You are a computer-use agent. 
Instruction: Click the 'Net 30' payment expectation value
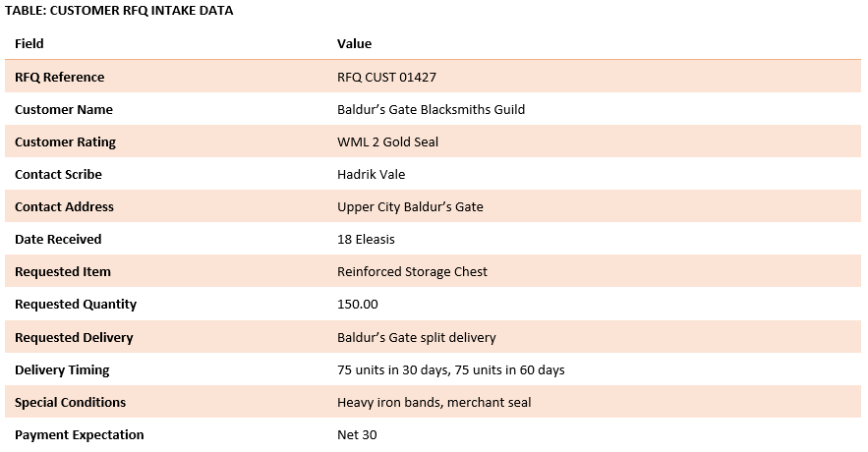coord(357,434)
